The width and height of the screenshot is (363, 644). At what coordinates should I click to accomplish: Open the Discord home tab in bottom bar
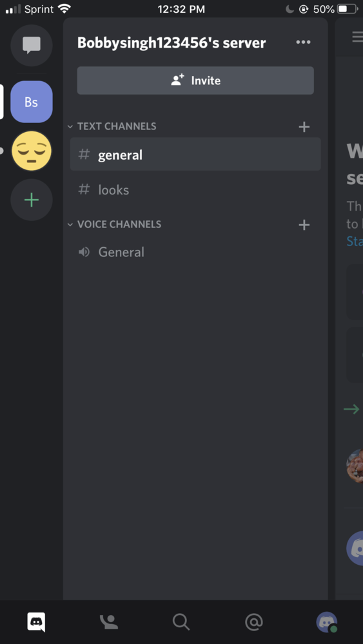[36, 622]
